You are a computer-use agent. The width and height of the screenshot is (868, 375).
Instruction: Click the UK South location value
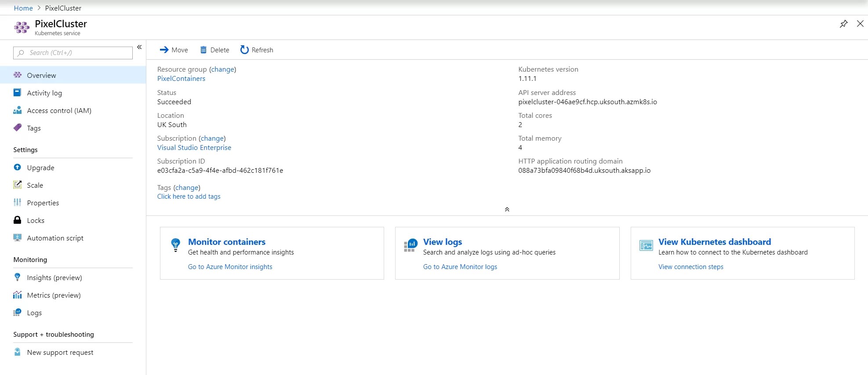click(172, 124)
